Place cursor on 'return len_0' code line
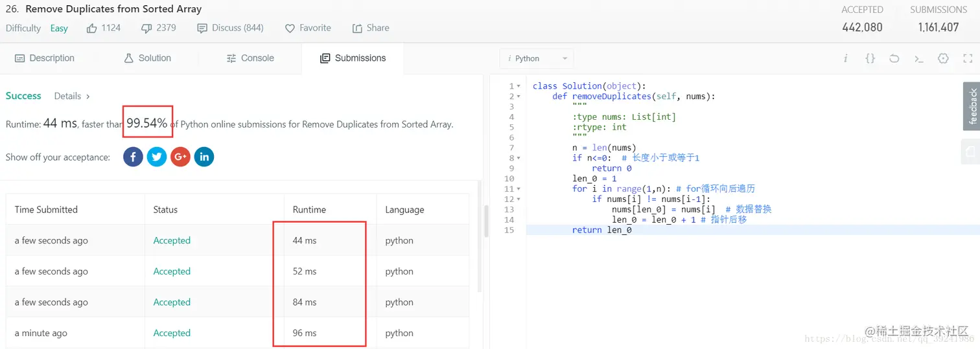 [601, 230]
